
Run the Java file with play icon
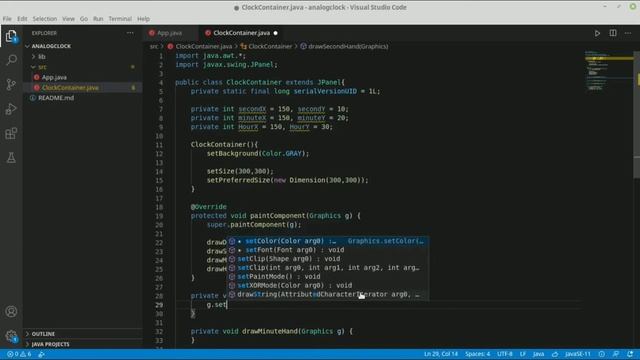(x=597, y=33)
